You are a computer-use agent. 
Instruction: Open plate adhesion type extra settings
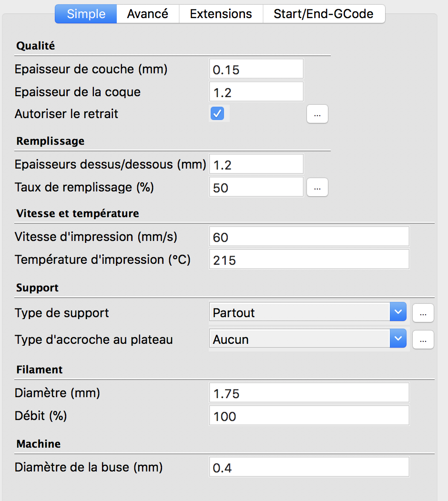[x=423, y=340]
